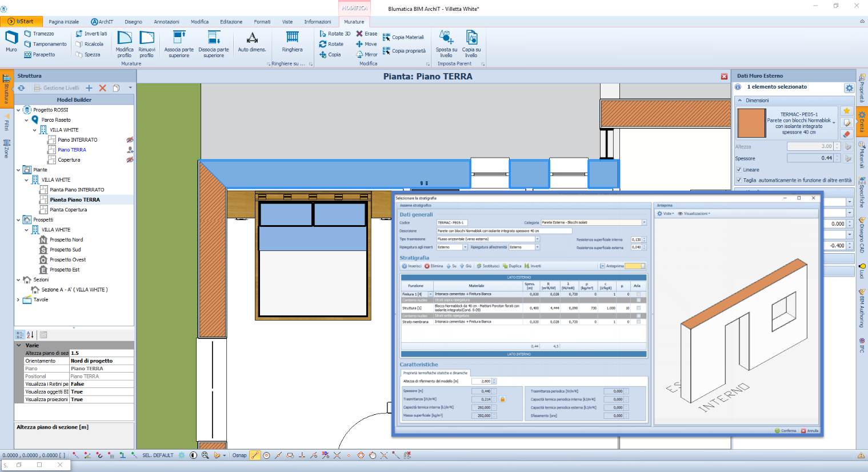Viewport: 868px width, 472px height.
Task: Click bStart button
Action: click(21, 22)
